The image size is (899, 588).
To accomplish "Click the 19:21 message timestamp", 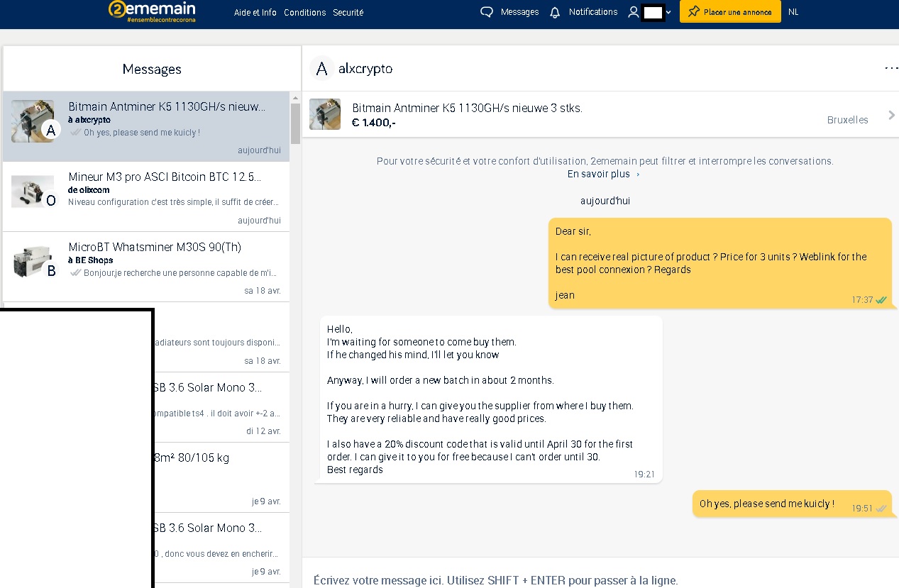I will click(x=644, y=475).
